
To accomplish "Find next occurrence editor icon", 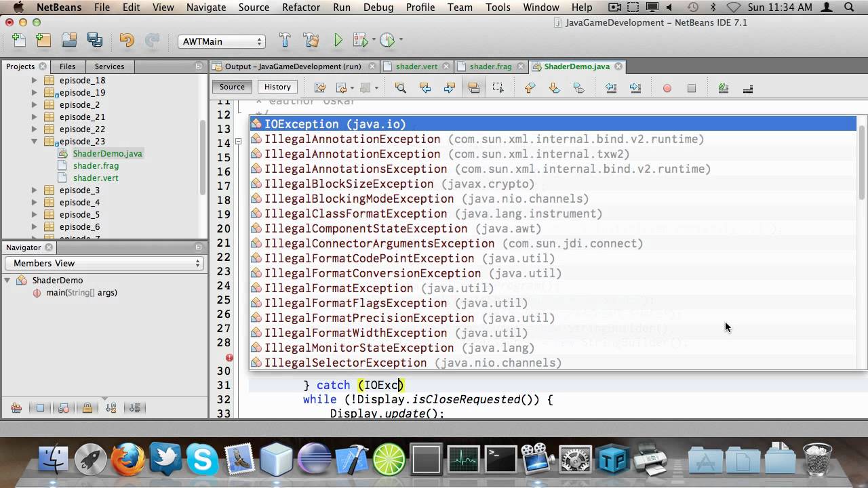I will [449, 88].
